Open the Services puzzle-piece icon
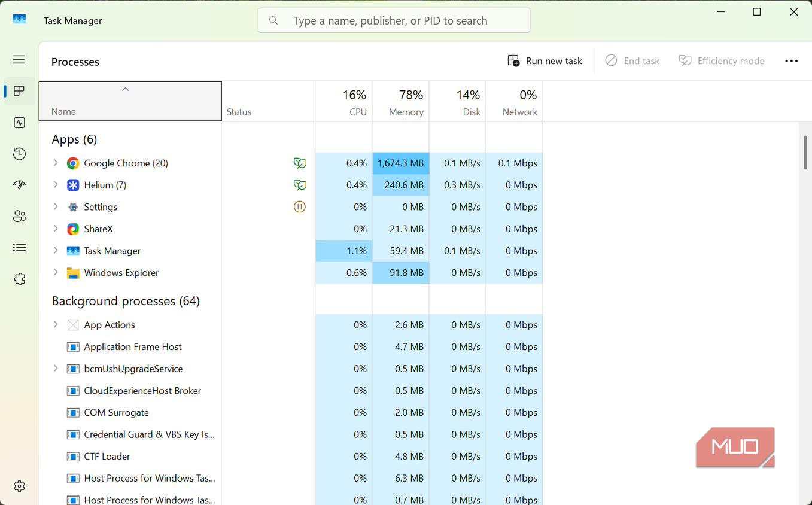 (x=19, y=279)
